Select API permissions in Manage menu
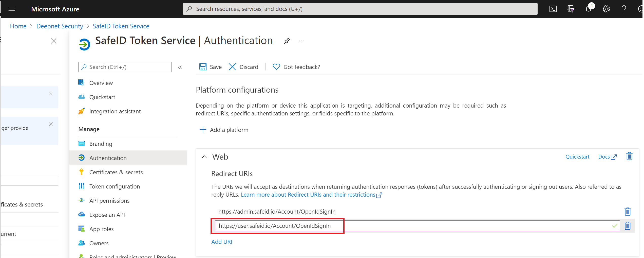This screenshot has width=644, height=258. click(109, 201)
